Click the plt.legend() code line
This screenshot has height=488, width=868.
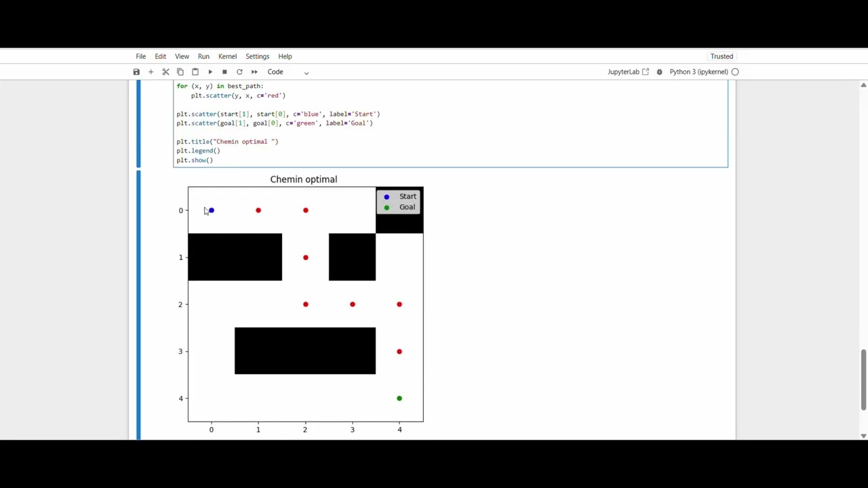click(x=198, y=150)
